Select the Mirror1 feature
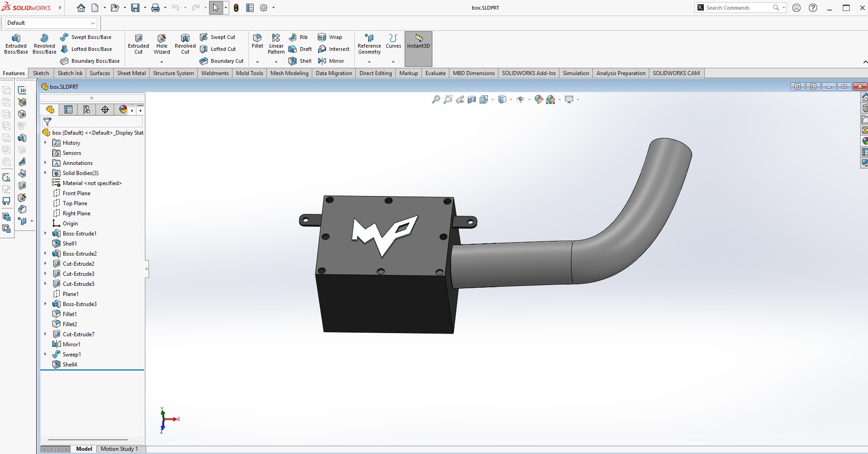This screenshot has height=454, width=868. [x=66, y=345]
